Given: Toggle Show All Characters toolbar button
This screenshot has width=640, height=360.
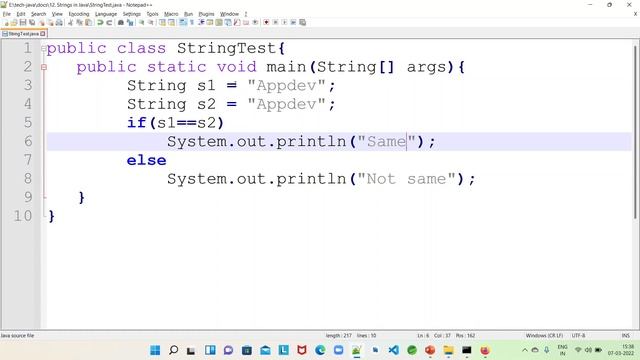Looking at the screenshot, I should coord(192,22).
